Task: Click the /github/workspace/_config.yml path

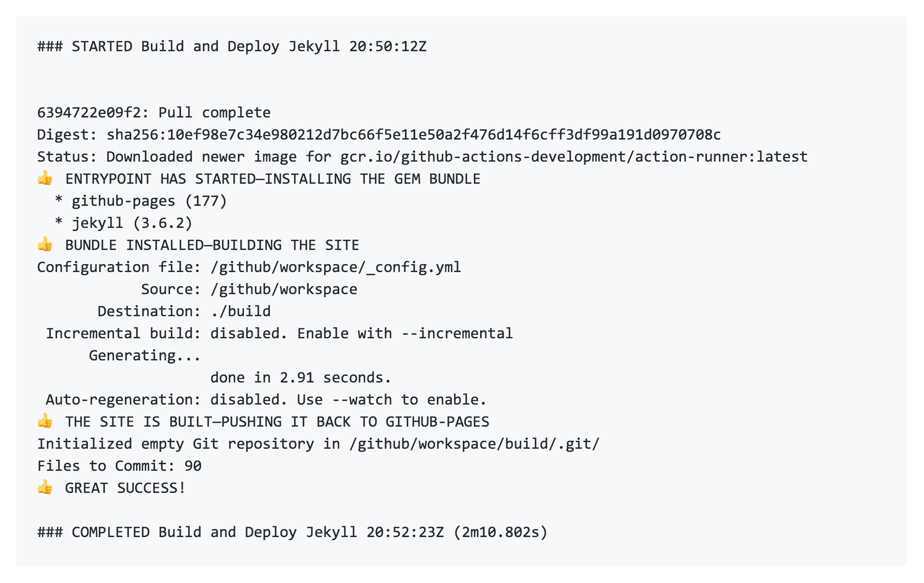Action: click(x=336, y=267)
